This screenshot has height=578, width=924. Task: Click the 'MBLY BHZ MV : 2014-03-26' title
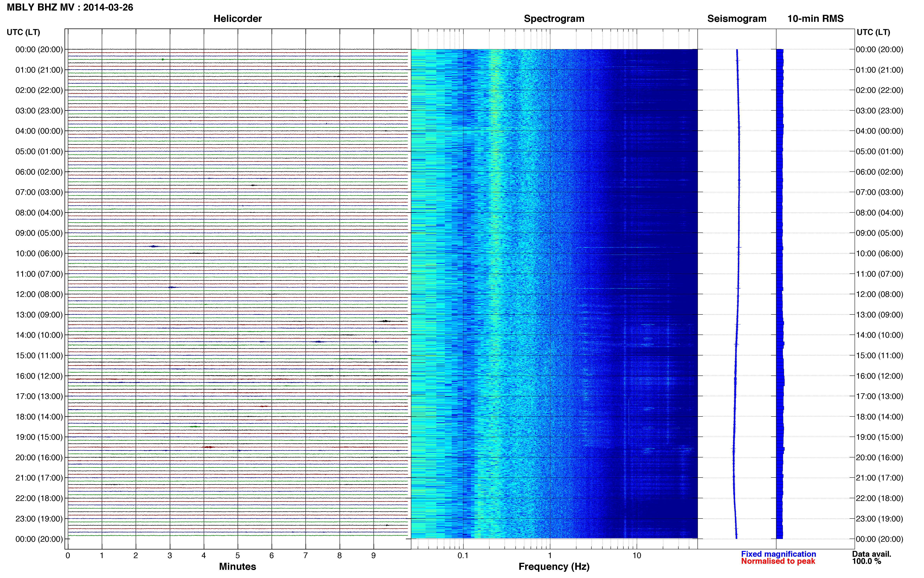(x=70, y=7)
